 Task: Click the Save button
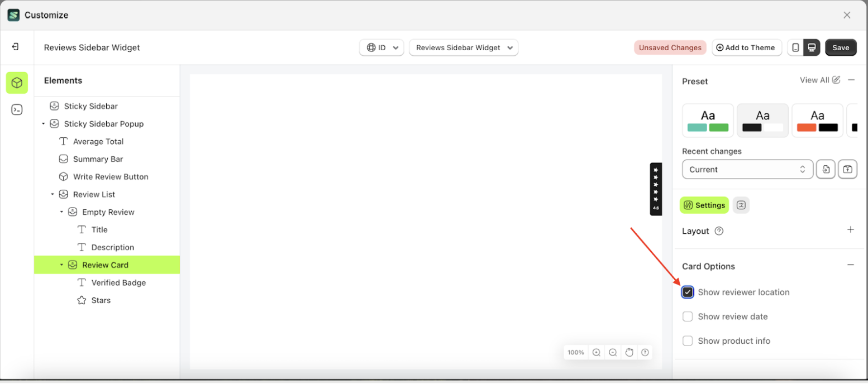coord(841,47)
